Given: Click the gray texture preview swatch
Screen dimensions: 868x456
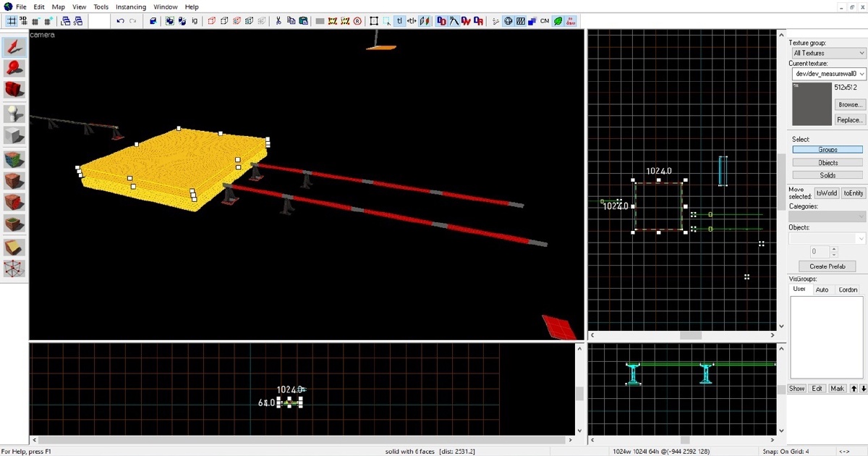Looking at the screenshot, I should pos(812,104).
